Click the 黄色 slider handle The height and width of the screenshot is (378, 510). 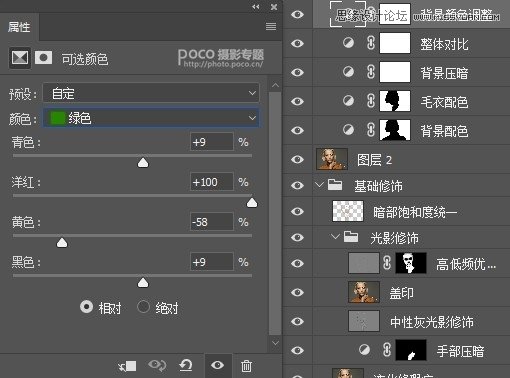click(x=62, y=243)
